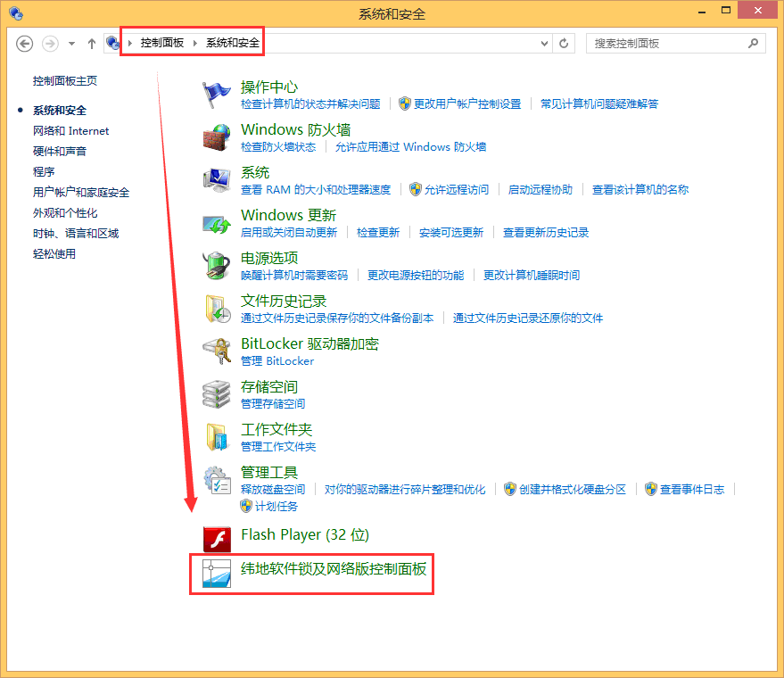Viewport: 784px width, 678px height.
Task: Open the 更改用户帐户控制设置 link
Action: (466, 103)
